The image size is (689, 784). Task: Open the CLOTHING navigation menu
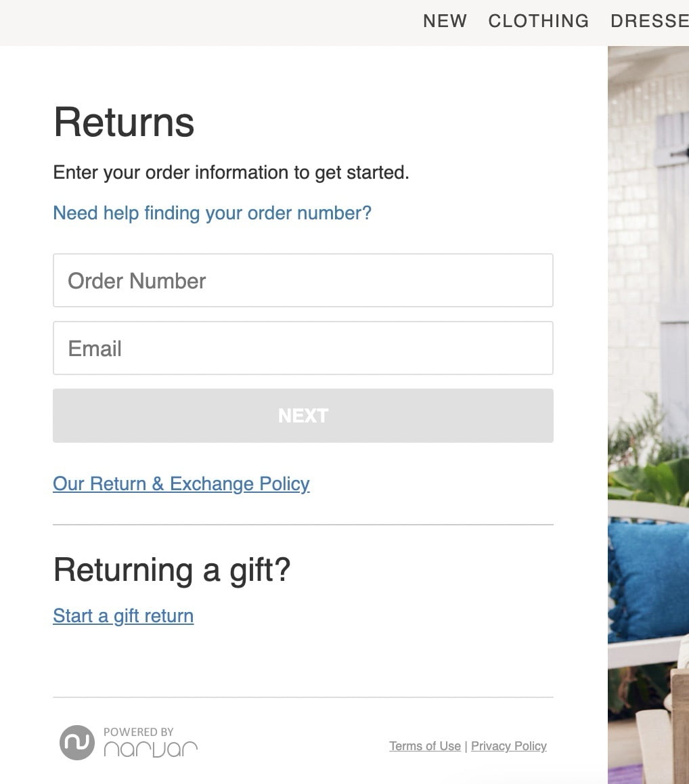point(538,21)
